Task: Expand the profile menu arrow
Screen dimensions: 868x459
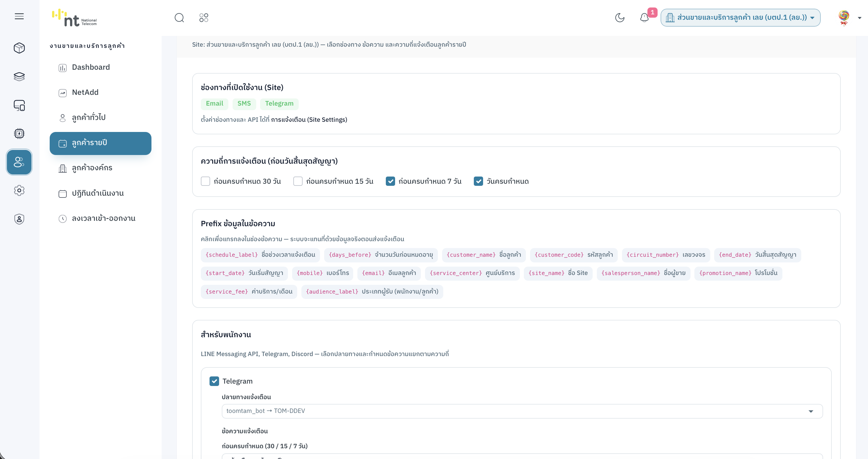Action: (x=860, y=18)
